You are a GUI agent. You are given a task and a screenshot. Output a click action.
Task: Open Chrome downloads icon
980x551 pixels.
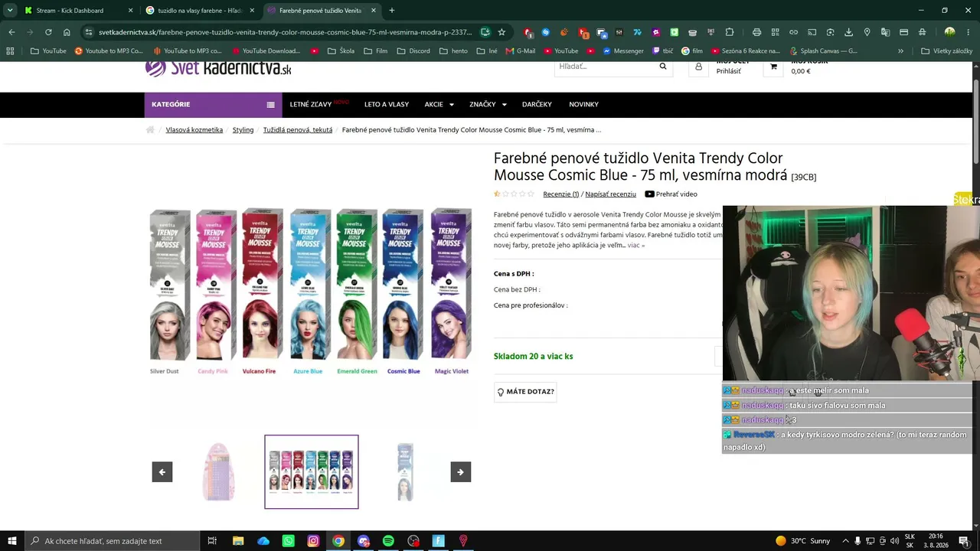(x=848, y=32)
